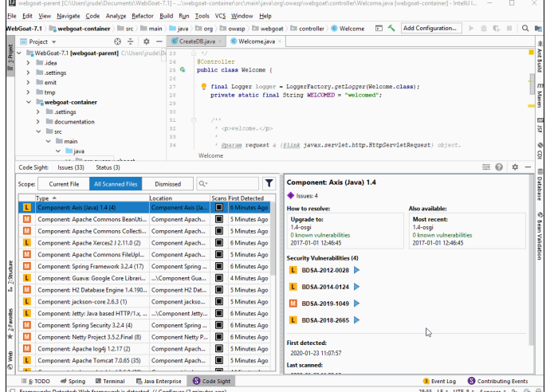This screenshot has height=392, width=554.
Task: Click the filter funnel icon in Code Sight
Action: 269,183
